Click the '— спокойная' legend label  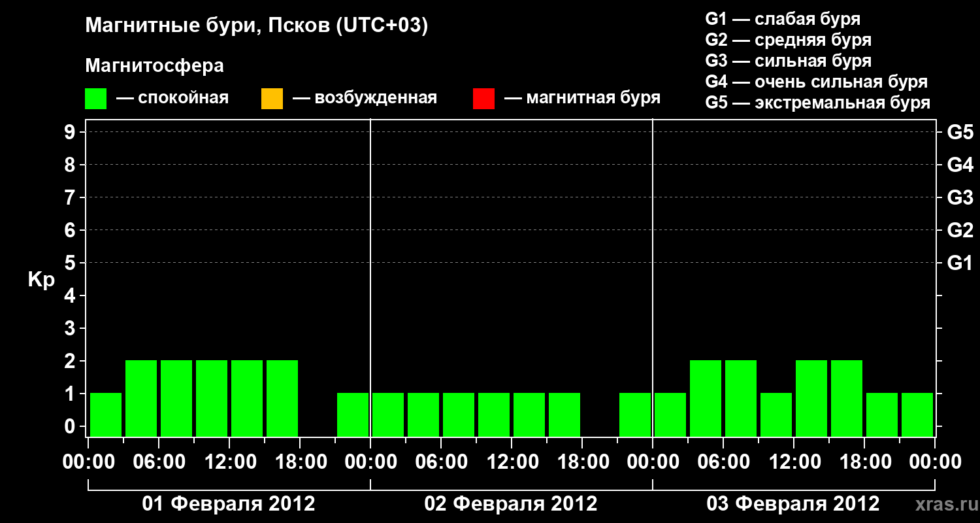(172, 98)
